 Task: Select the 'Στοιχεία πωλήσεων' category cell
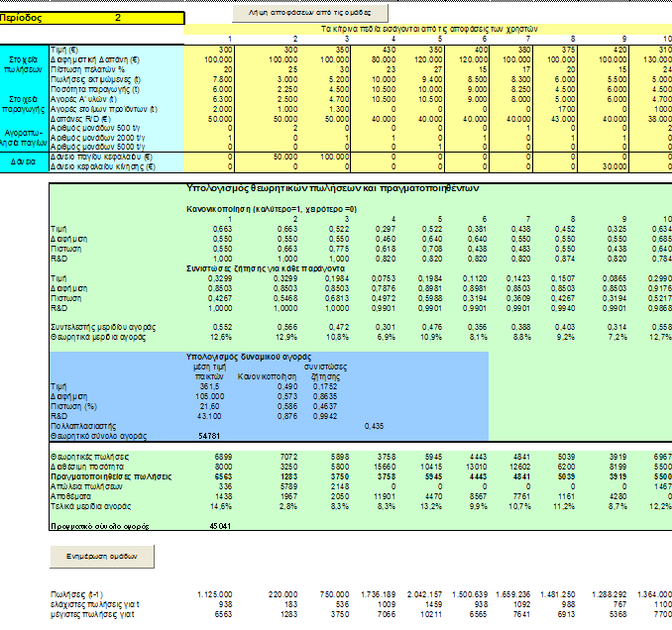point(24,64)
